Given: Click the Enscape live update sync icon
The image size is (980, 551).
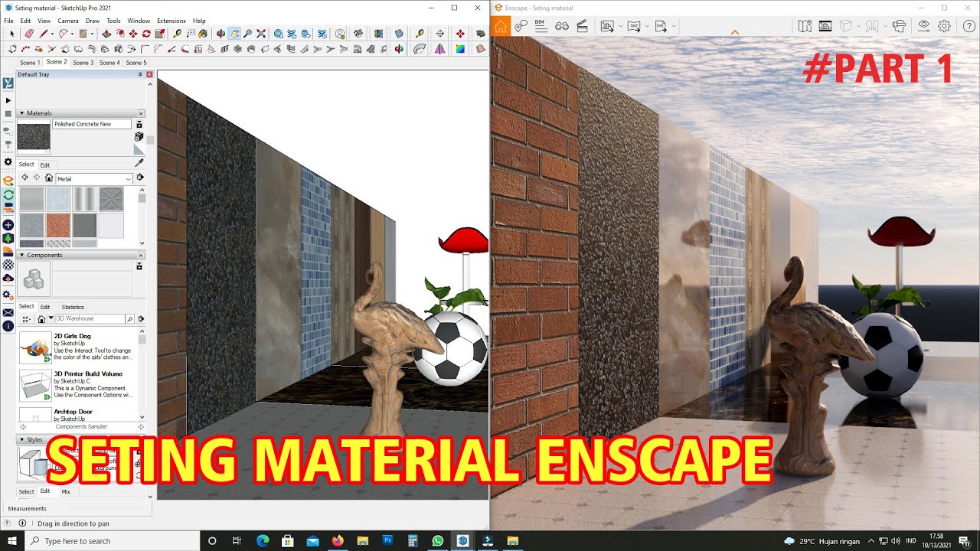Looking at the screenshot, I should [8, 195].
